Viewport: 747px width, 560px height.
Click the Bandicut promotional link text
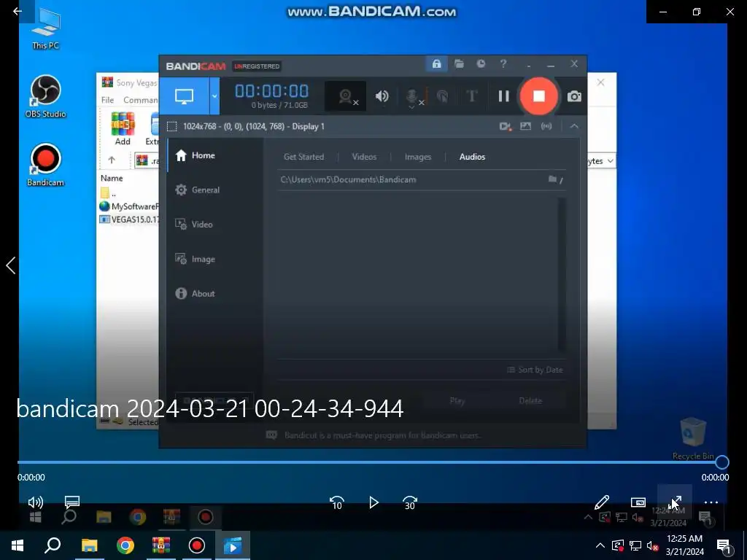(x=383, y=435)
